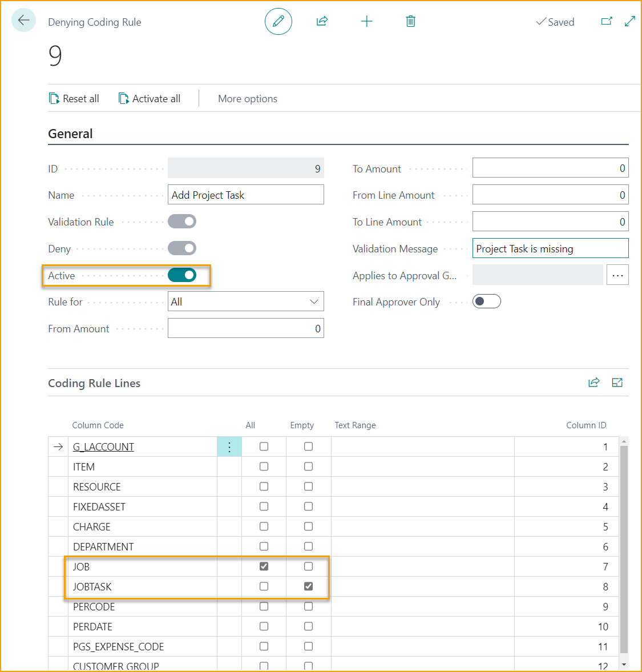Uncheck the All checkbox for JOB
Viewport: 642px width, 672px height.
264,566
